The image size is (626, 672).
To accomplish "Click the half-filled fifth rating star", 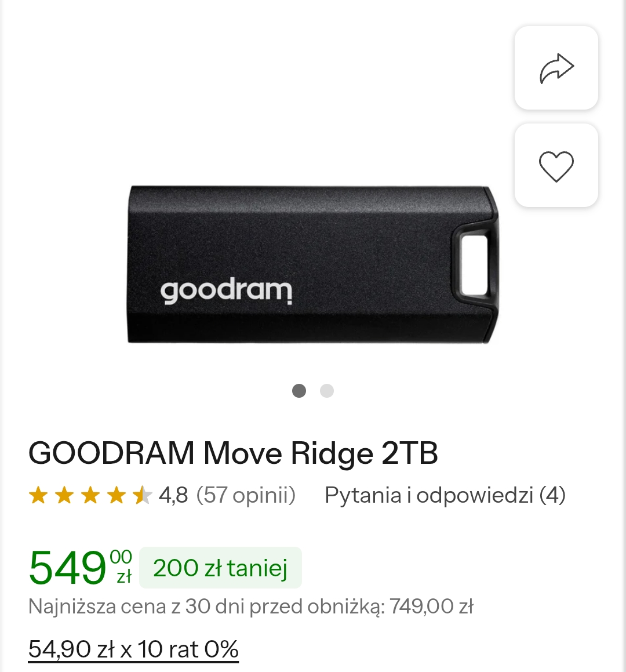I will point(142,496).
